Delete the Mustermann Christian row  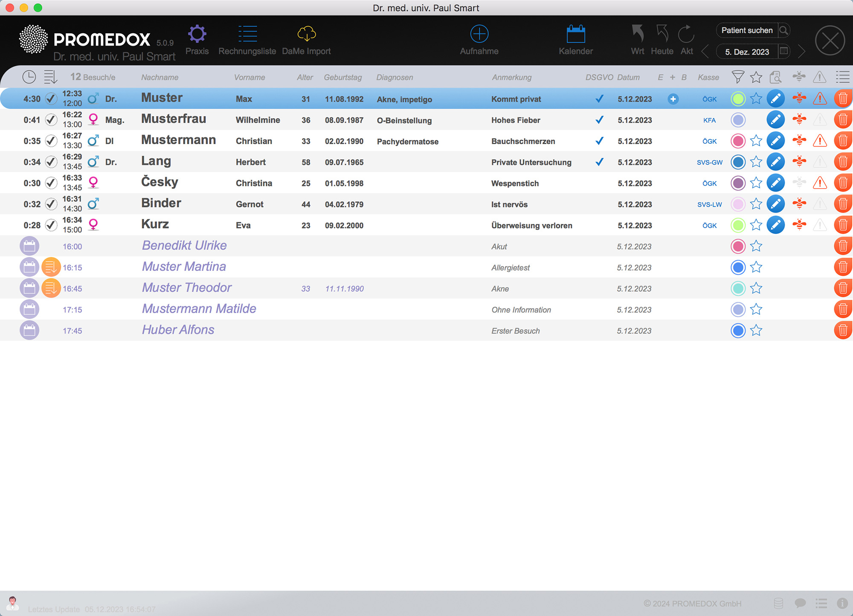(x=843, y=141)
